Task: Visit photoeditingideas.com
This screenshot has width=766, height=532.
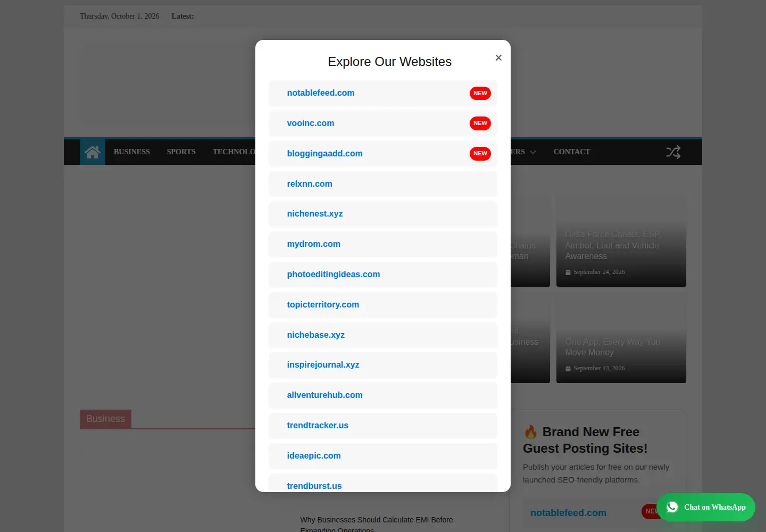Action: [334, 275]
